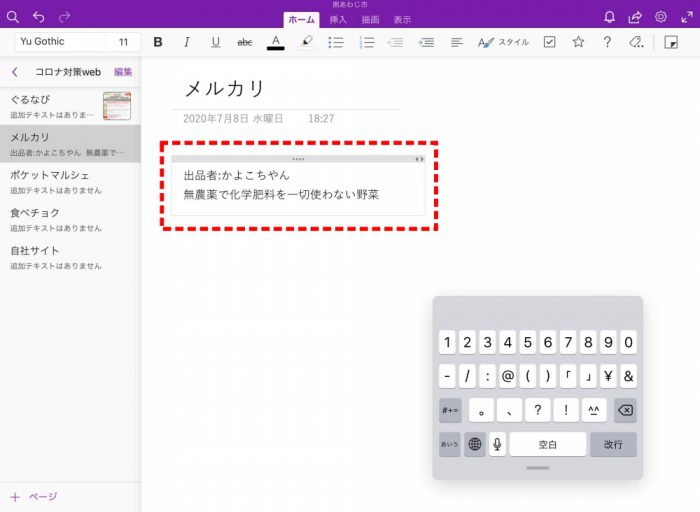Insert a numbered list
Viewport: 700px width, 512px height.
point(367,42)
